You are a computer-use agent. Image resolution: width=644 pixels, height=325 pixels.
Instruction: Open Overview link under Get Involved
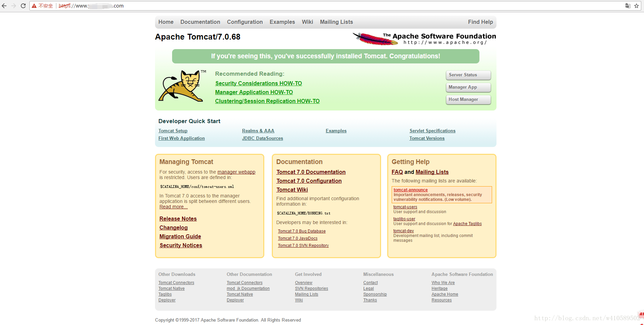click(304, 283)
